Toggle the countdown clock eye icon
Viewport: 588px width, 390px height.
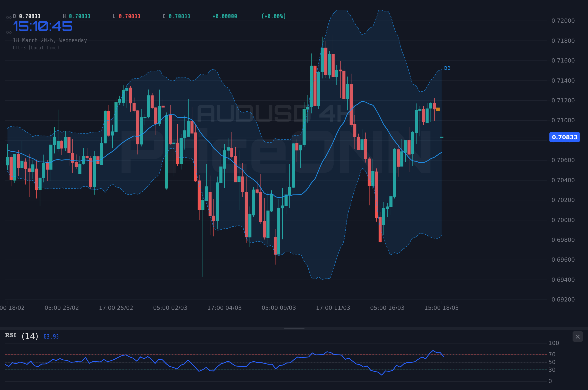point(8,32)
